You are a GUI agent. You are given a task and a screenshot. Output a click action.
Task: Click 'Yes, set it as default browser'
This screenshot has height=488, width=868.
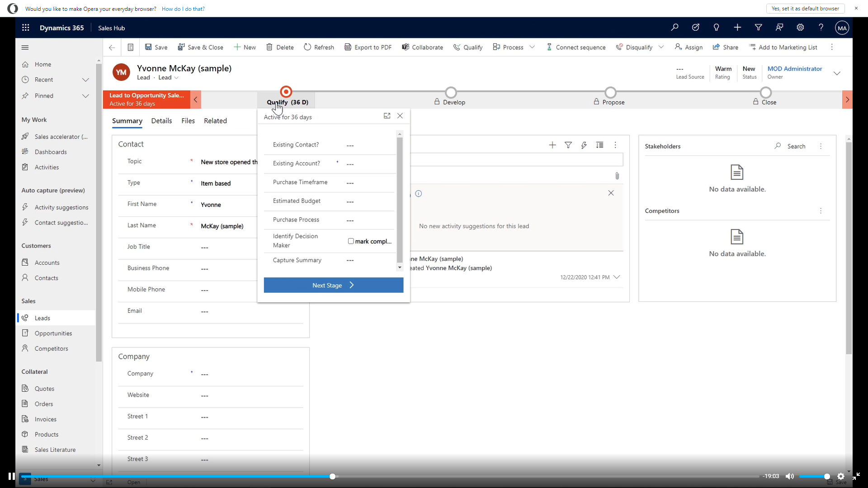pos(805,9)
